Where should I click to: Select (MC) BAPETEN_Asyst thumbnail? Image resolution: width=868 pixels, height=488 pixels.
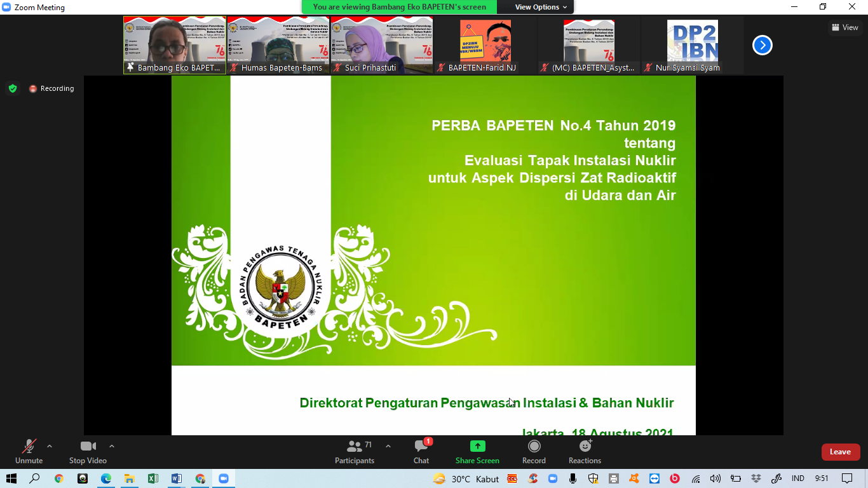pos(589,45)
